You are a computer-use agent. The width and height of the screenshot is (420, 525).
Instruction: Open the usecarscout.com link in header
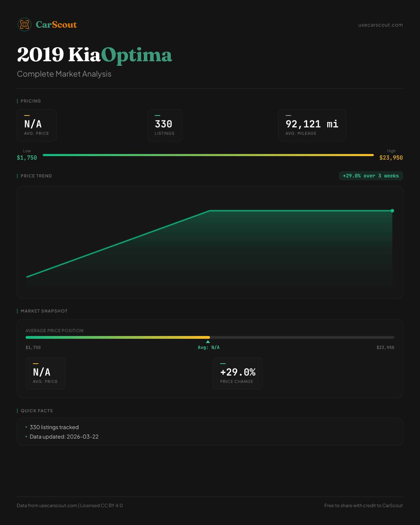point(380,25)
